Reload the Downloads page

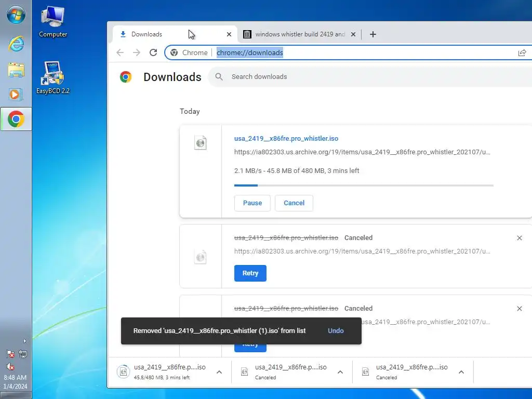[x=153, y=52]
